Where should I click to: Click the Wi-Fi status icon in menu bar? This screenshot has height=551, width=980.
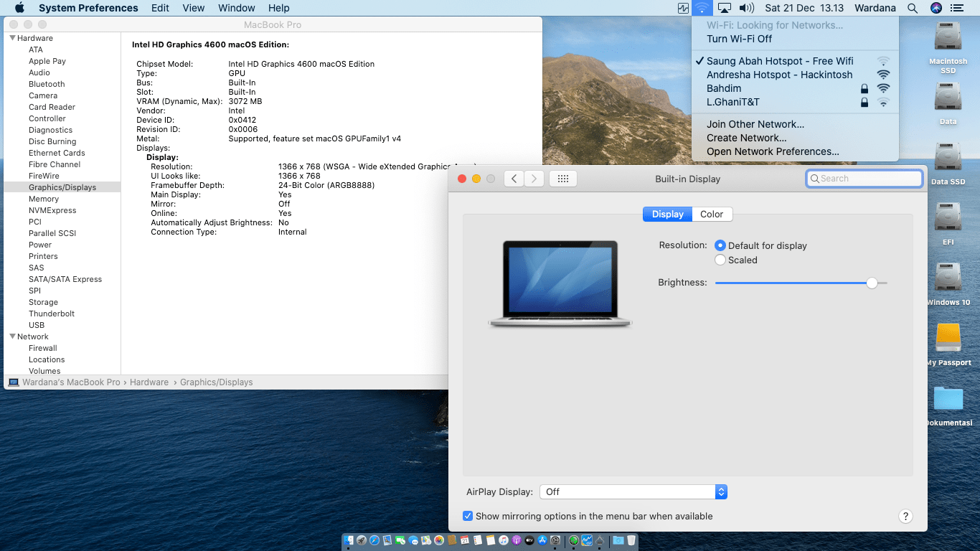point(702,8)
